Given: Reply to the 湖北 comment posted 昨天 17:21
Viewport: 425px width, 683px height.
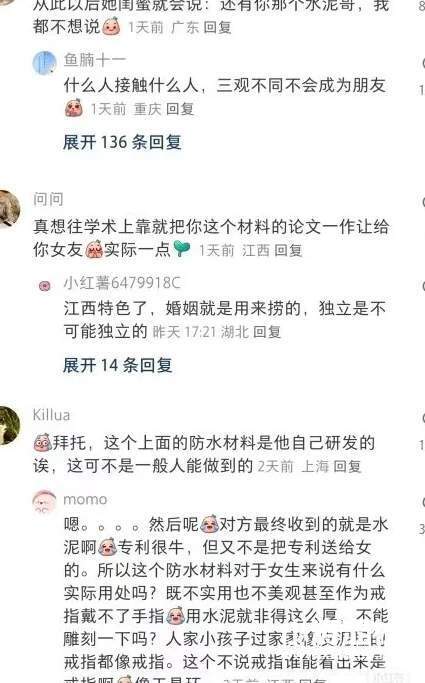Looking at the screenshot, I should pyautogui.click(x=267, y=332).
